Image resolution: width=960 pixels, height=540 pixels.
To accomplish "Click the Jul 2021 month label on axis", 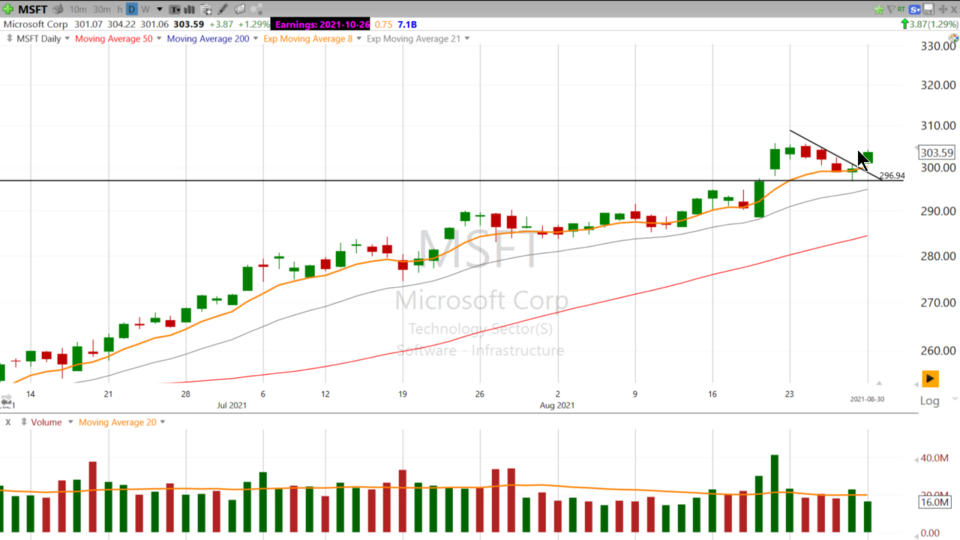I will pyautogui.click(x=232, y=405).
